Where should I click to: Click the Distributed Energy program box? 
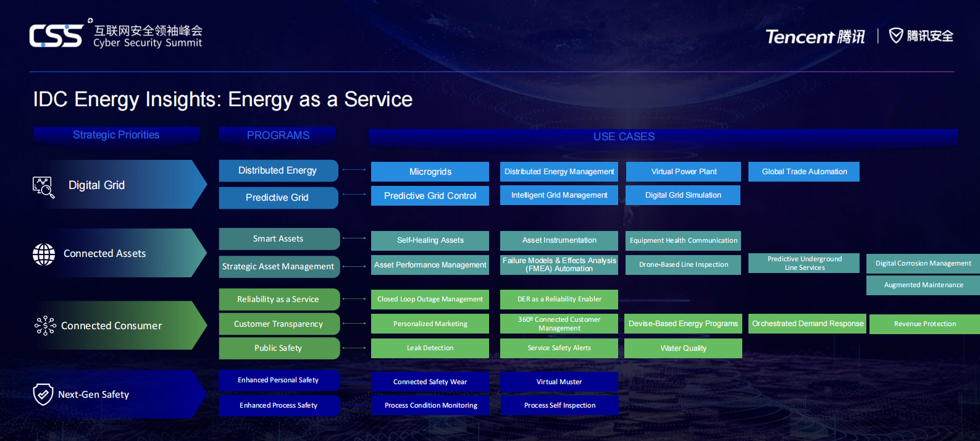(x=278, y=170)
